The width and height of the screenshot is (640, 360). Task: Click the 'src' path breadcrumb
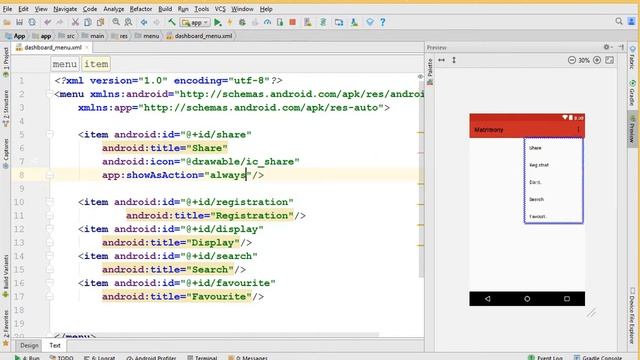coord(67,36)
